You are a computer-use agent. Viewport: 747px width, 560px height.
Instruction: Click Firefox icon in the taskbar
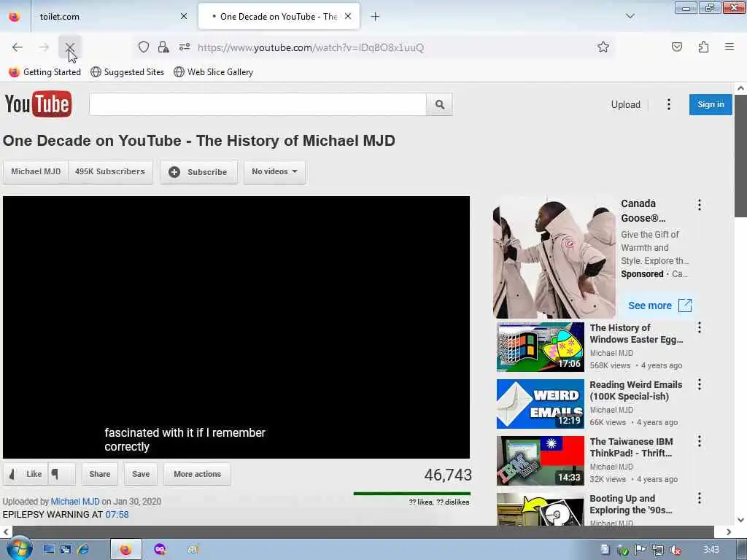pyautogui.click(x=125, y=550)
